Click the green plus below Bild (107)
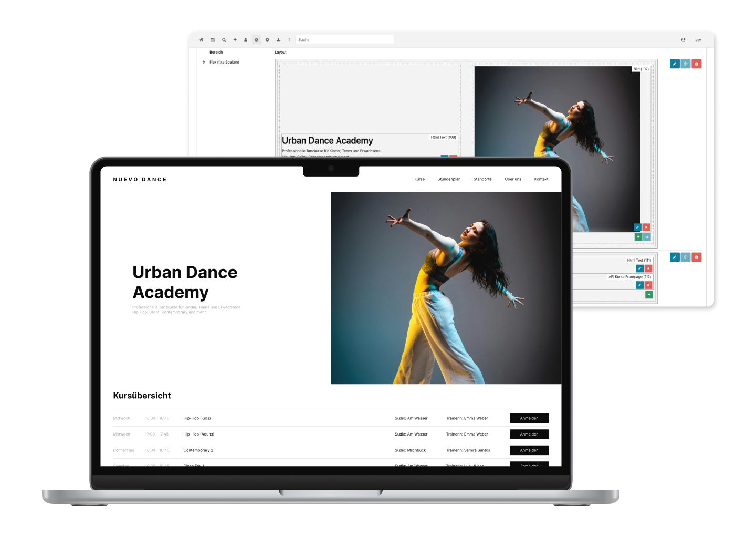Image resolution: width=756 pixels, height=538 pixels. pos(638,237)
